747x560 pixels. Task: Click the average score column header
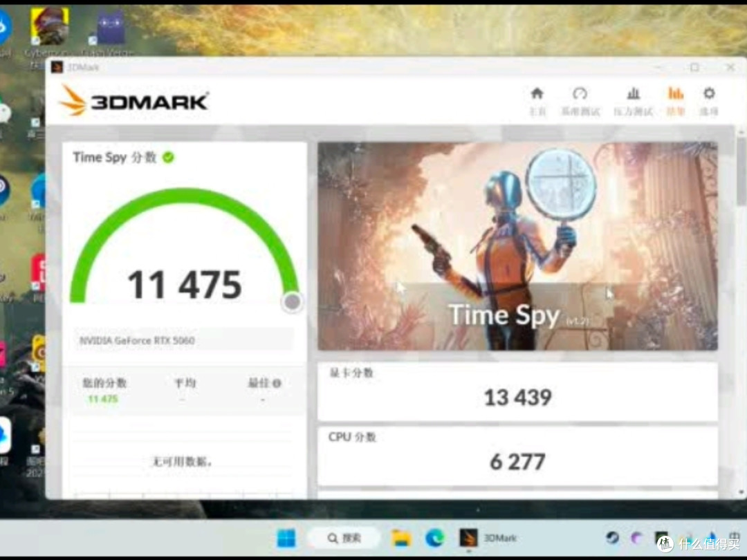click(185, 383)
